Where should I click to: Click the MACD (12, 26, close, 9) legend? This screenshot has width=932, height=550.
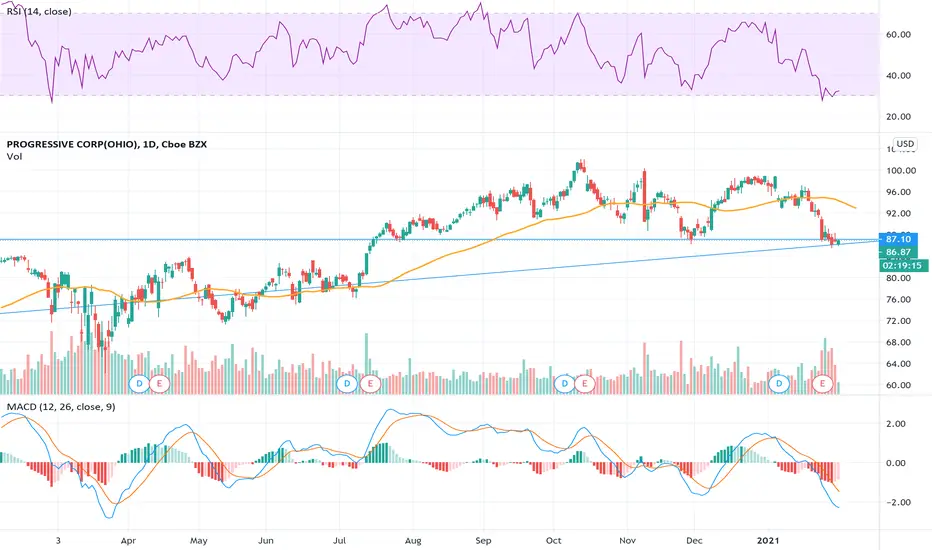coord(61,407)
